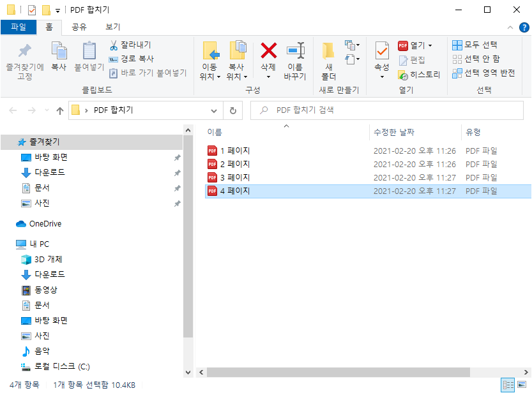Go up one folder level arrow
532x393 pixels.
coord(60,110)
